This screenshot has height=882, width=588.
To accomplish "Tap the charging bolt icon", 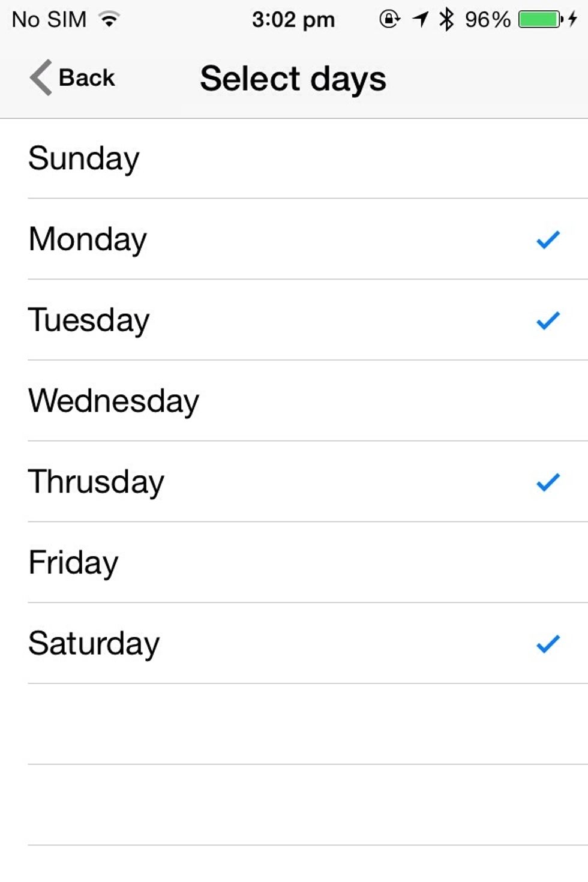I will tap(573, 20).
